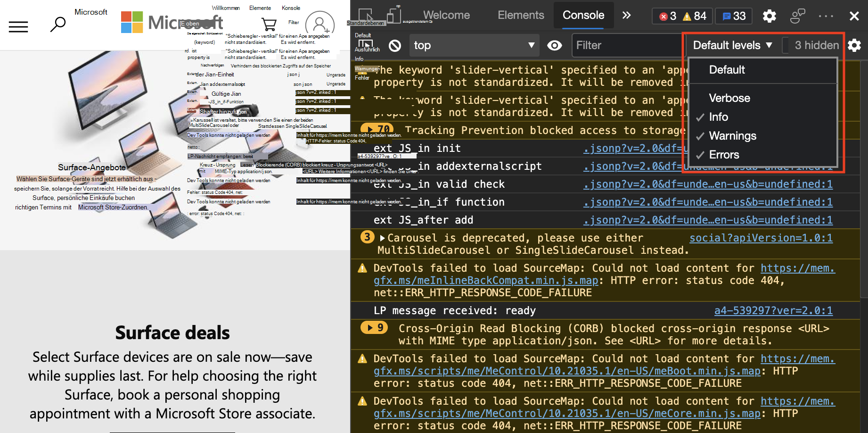This screenshot has height=433, width=868.
Task: Select Default in the log levels menu
Action: point(763,70)
